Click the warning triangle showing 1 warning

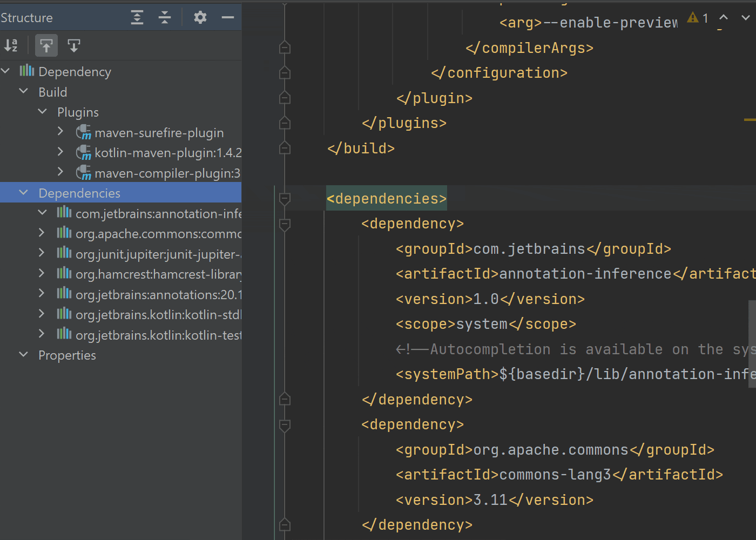[x=693, y=17]
